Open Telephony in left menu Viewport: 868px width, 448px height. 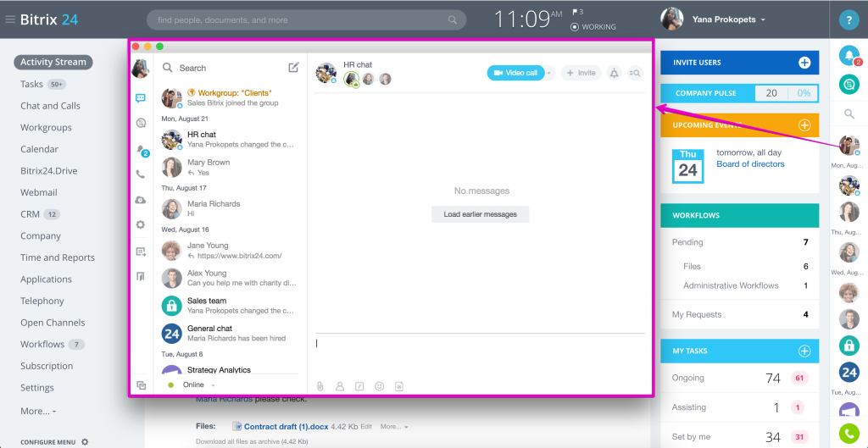click(42, 301)
